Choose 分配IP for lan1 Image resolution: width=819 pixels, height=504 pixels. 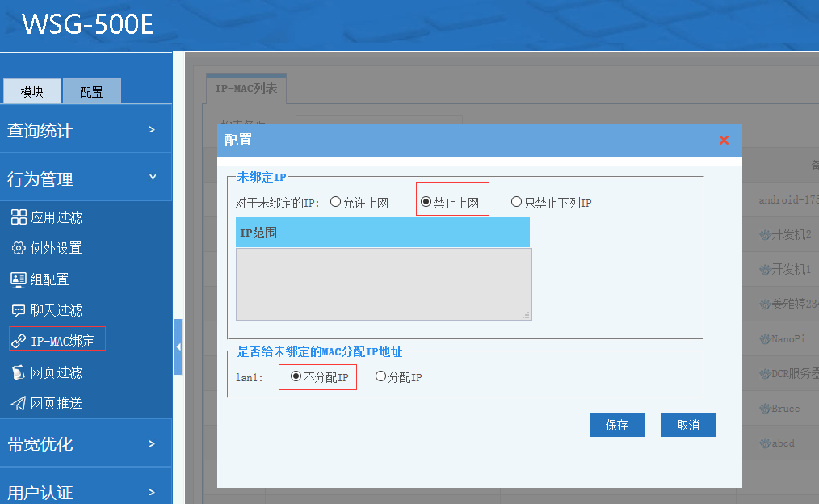[381, 376]
